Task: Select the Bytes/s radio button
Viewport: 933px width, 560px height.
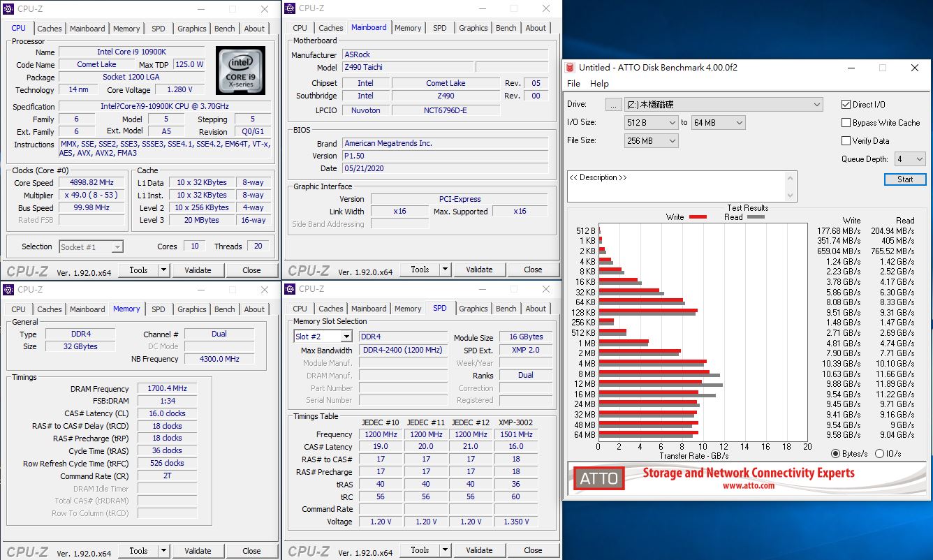Action: coord(835,454)
